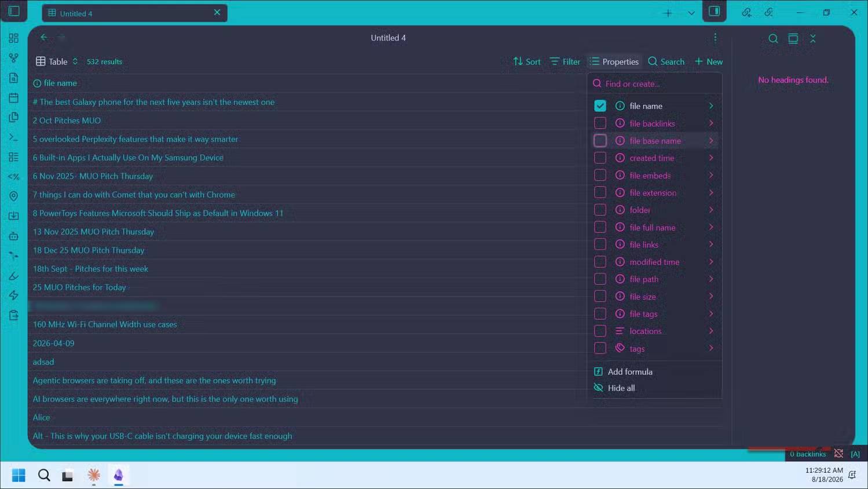Open the Filter menu
Image resolution: width=868 pixels, height=489 pixels.
[x=565, y=61]
